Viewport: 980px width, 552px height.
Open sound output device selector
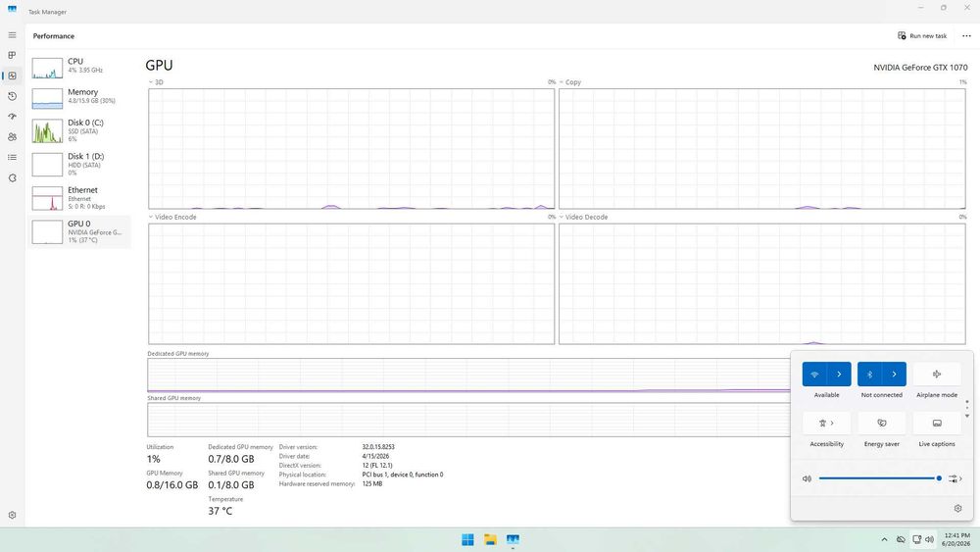click(955, 478)
